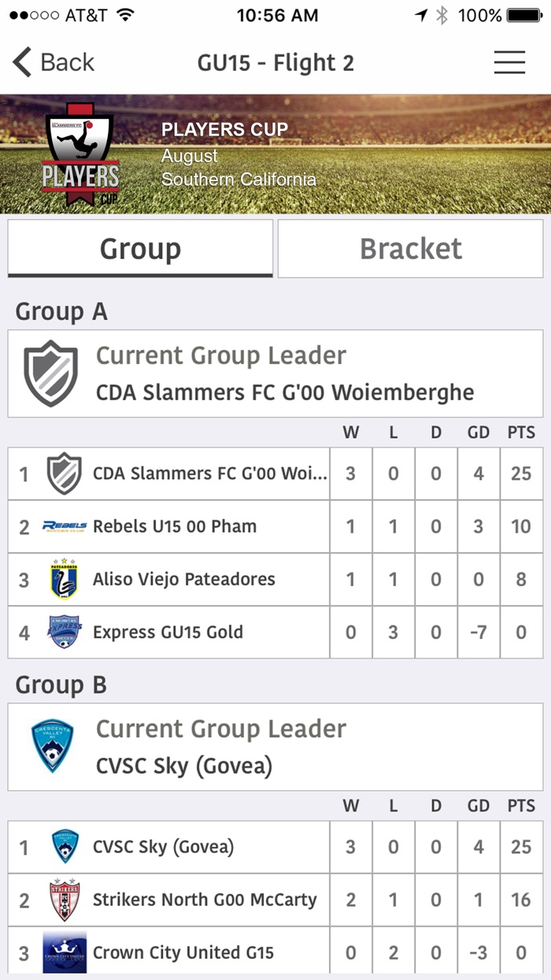
Task: Open the hamburger menu
Action: click(509, 61)
